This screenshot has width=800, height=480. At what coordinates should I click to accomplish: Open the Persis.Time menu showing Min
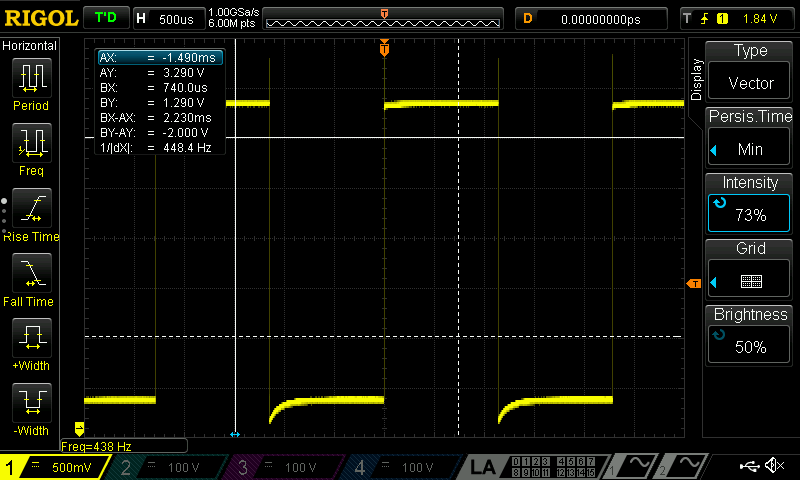(749, 137)
